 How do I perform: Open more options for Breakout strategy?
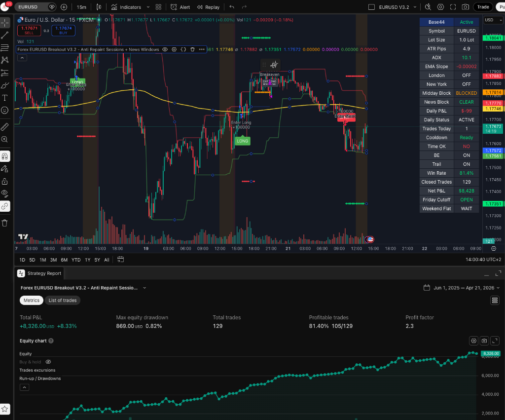coord(202,49)
